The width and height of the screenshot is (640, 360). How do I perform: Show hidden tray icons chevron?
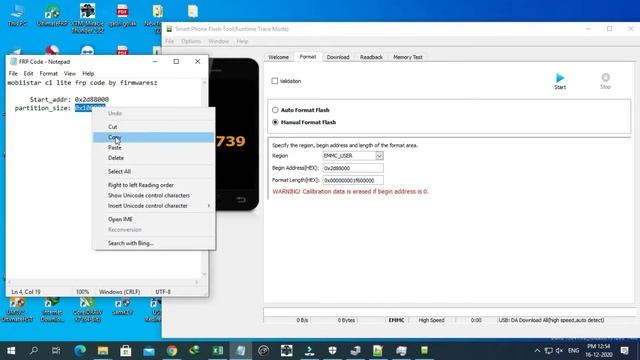click(537, 351)
